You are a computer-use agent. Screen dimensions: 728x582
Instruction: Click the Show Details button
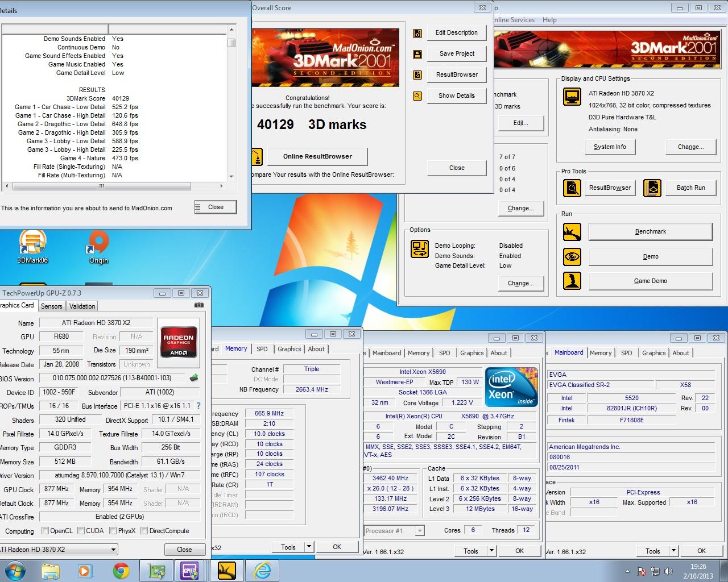click(x=457, y=96)
